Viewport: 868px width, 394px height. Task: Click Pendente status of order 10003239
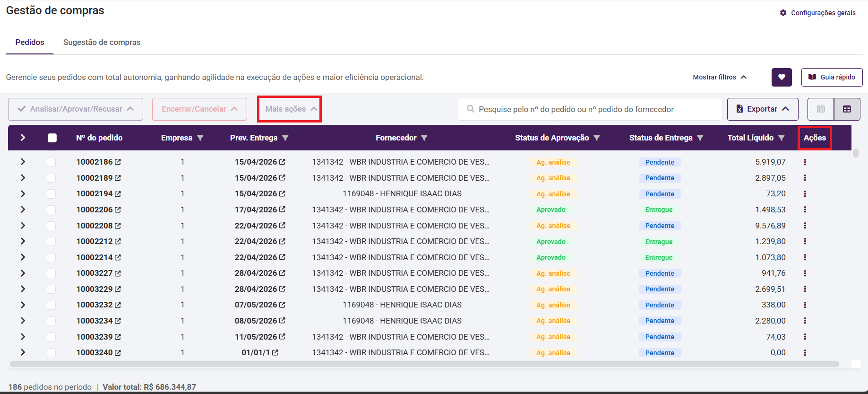(660, 337)
